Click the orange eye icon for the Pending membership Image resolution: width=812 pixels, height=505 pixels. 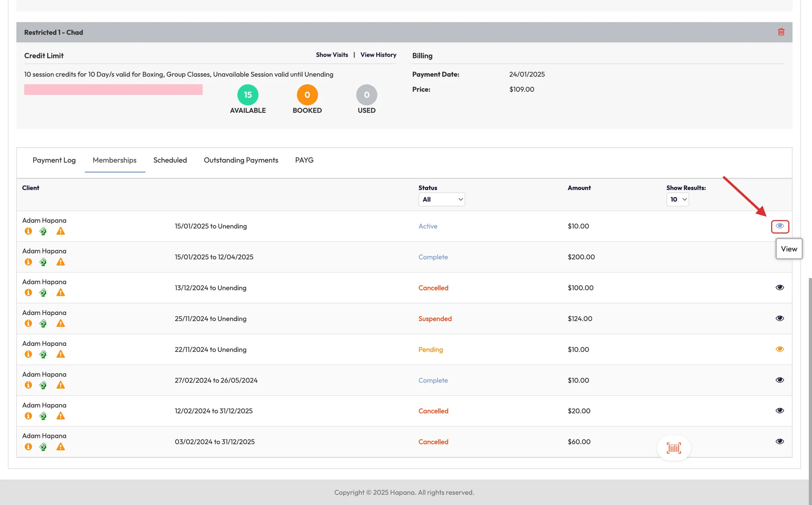779,349
